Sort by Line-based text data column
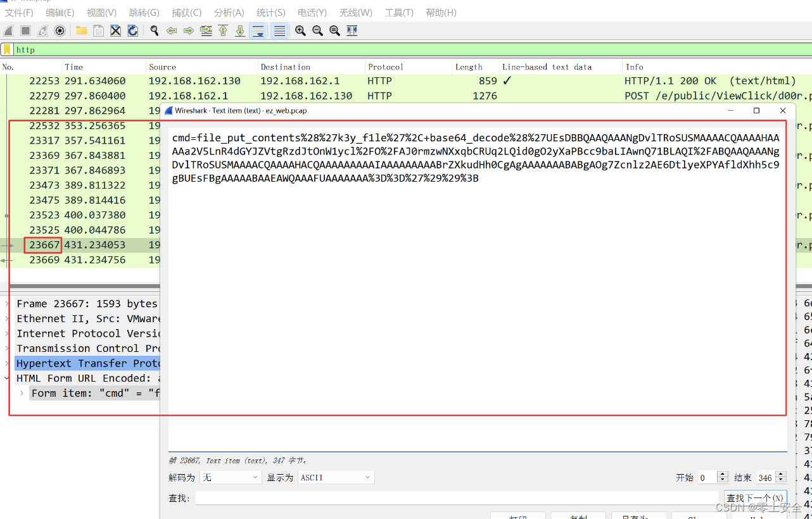The height and width of the screenshot is (519, 812). (561, 66)
